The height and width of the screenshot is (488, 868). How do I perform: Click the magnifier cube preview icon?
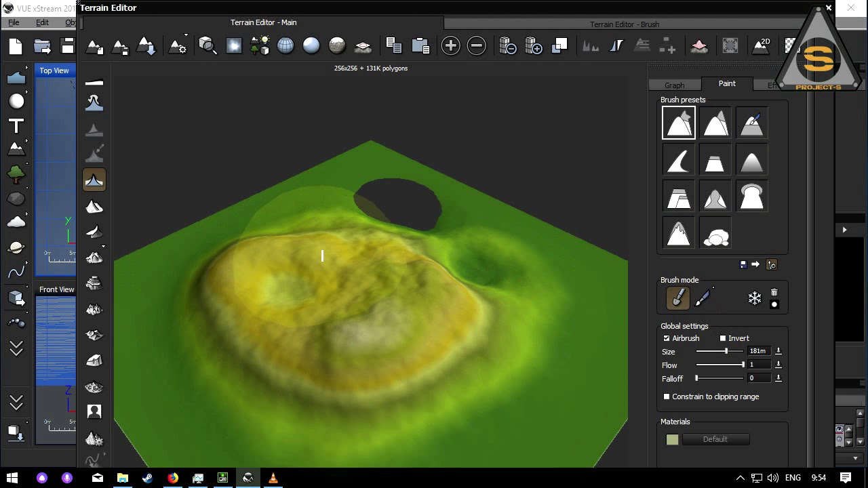point(208,46)
